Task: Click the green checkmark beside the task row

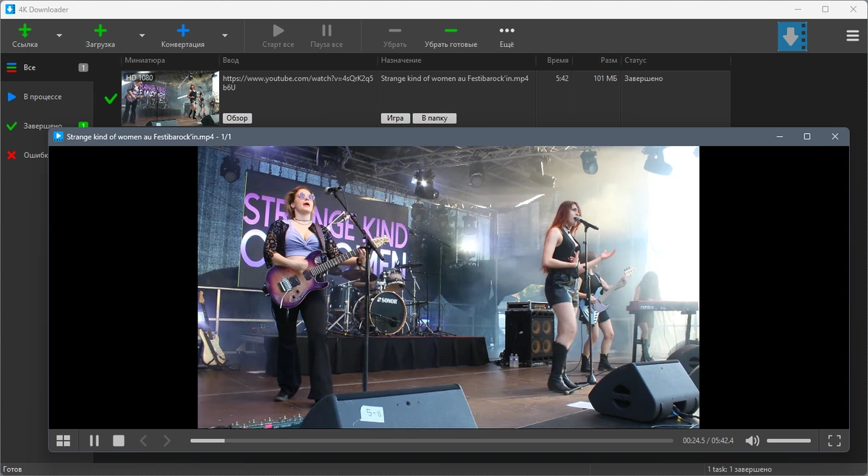Action: (111, 98)
